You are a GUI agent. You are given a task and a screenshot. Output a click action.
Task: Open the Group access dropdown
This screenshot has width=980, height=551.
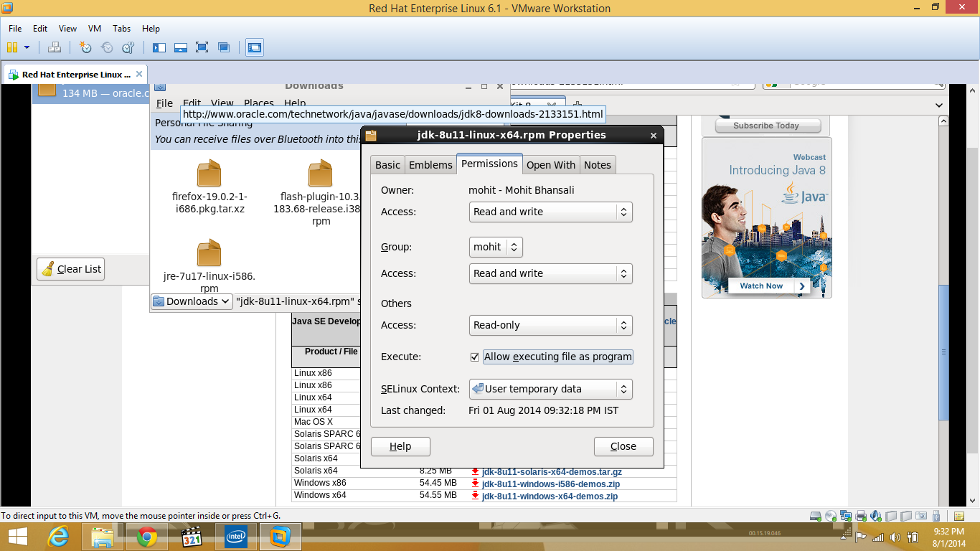(x=551, y=273)
